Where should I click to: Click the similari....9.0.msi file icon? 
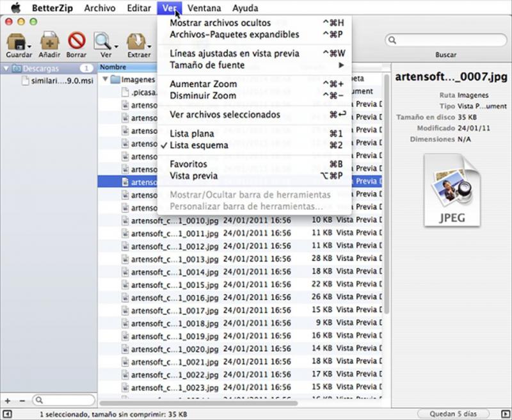26,81
